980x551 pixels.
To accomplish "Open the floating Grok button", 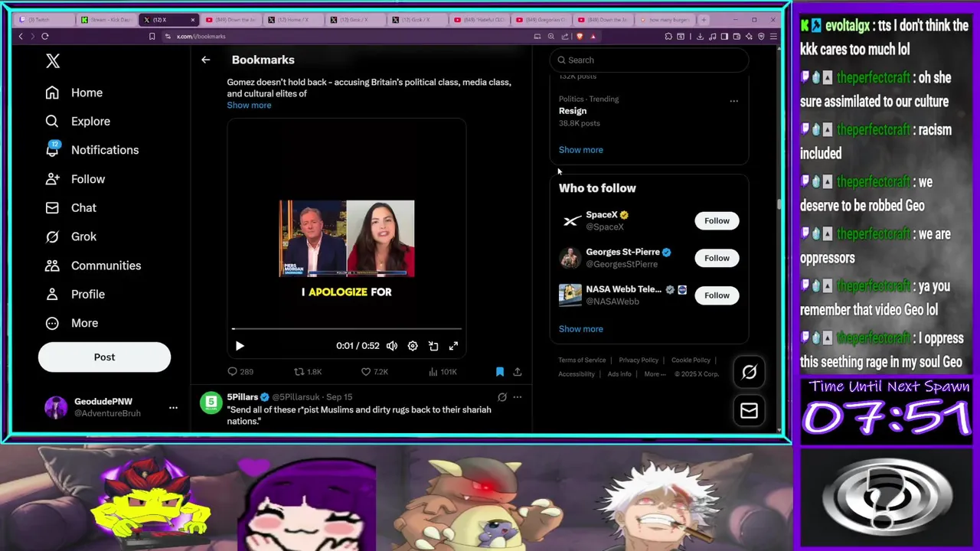I will pos(749,372).
